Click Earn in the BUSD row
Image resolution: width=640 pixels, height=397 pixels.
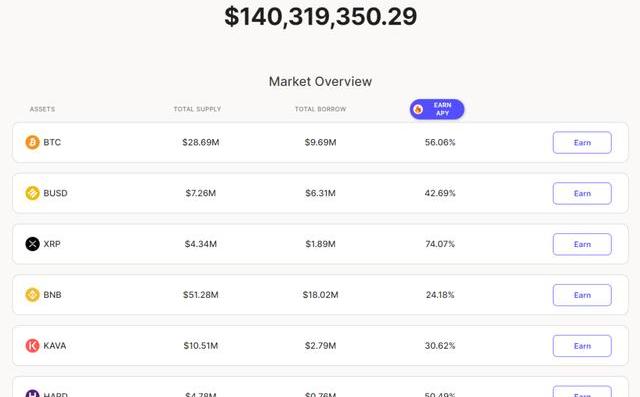point(582,193)
